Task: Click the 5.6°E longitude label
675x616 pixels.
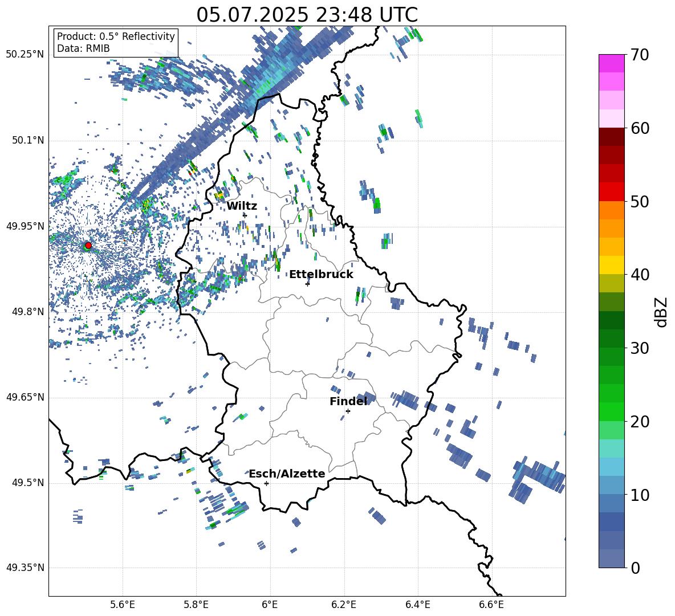Action: pyautogui.click(x=123, y=605)
